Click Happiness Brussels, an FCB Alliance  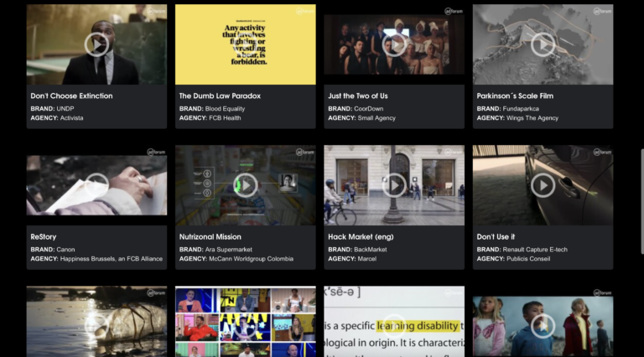(112, 259)
